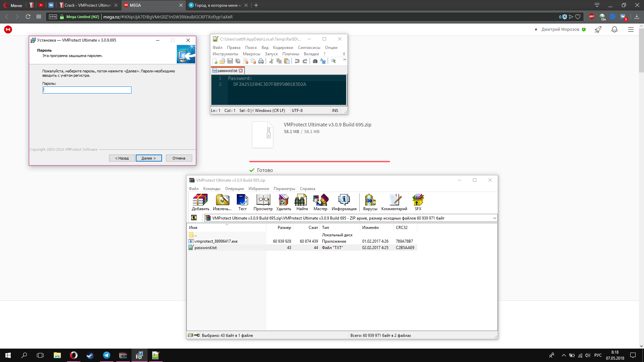This screenshot has width=644, height=362.
Task: Select the password.txt row in WinRAR
Action: 302,248
